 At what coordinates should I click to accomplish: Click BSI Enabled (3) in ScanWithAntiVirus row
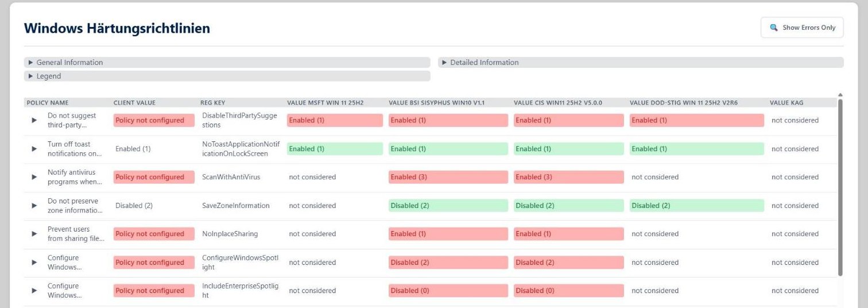(448, 177)
